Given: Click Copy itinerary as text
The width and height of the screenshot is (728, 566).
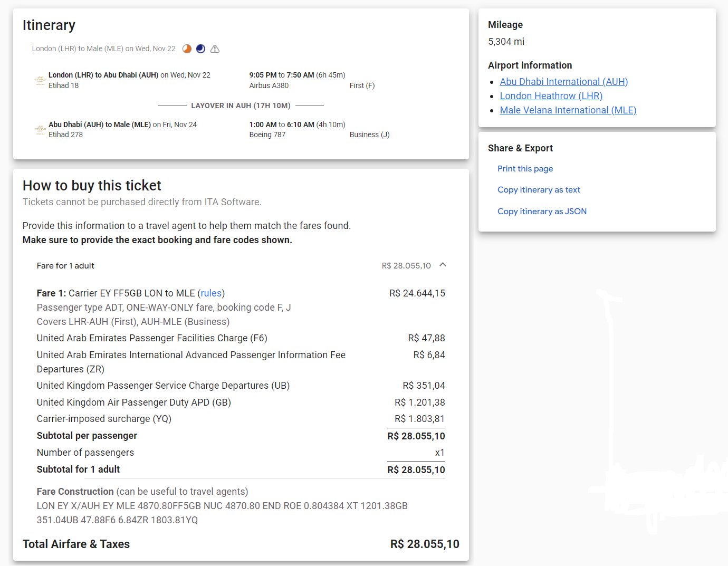Looking at the screenshot, I should click(x=539, y=190).
